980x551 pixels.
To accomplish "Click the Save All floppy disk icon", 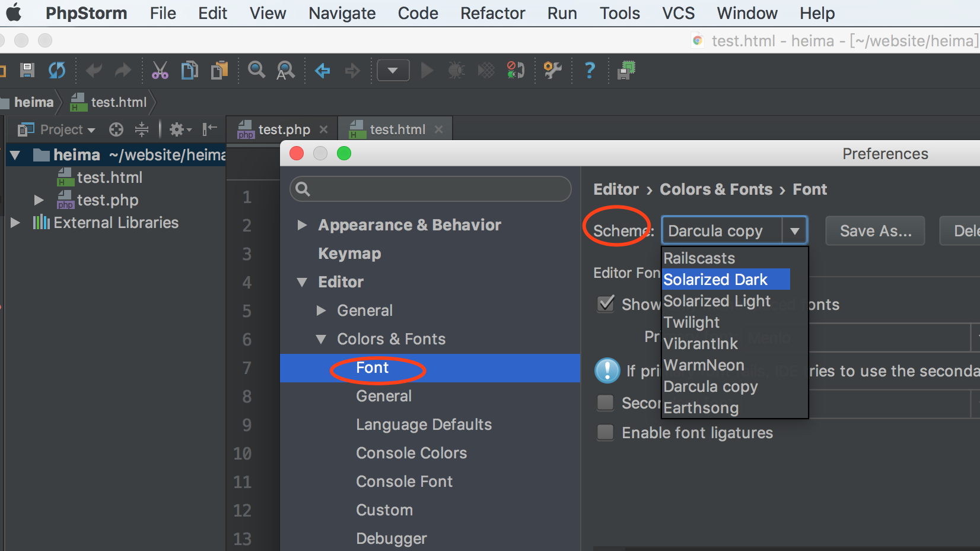I will (x=27, y=71).
